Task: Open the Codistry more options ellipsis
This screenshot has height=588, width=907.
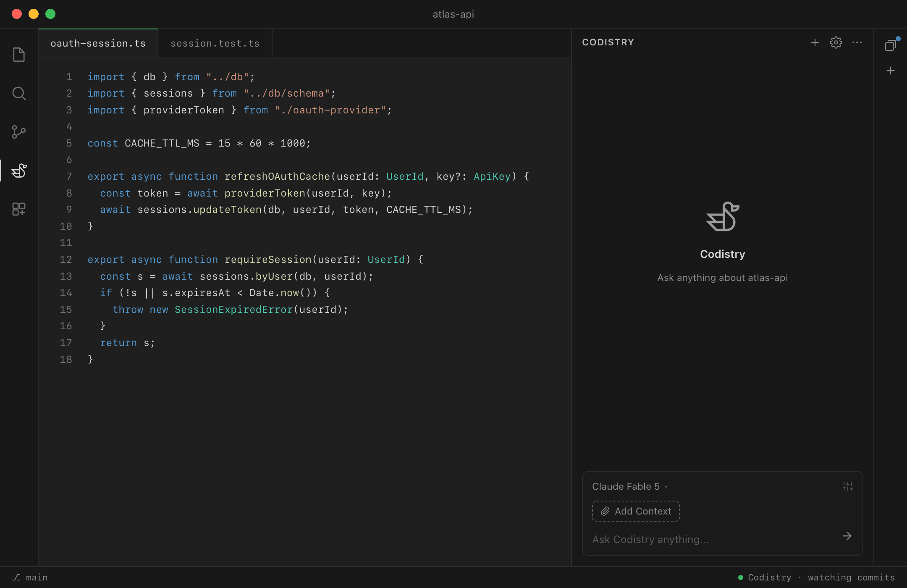Action: coord(857,42)
